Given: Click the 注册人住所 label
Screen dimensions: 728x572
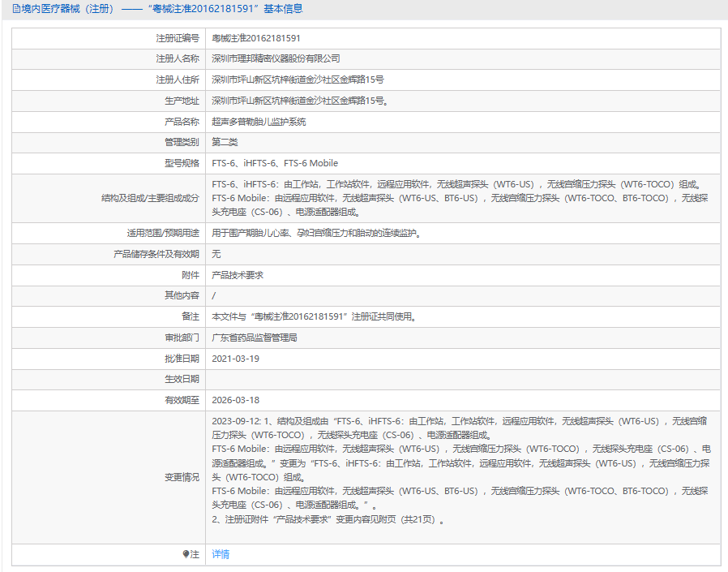Looking at the screenshot, I should point(178,80).
